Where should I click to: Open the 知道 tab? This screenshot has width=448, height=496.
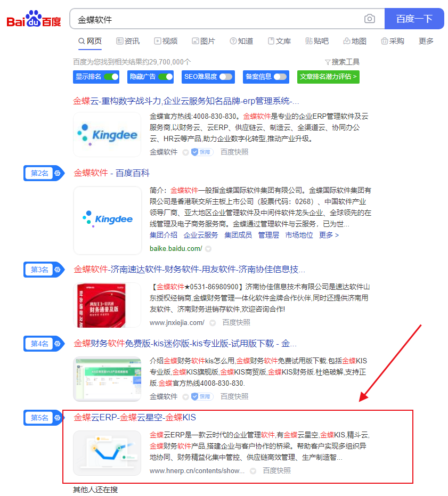(241, 41)
